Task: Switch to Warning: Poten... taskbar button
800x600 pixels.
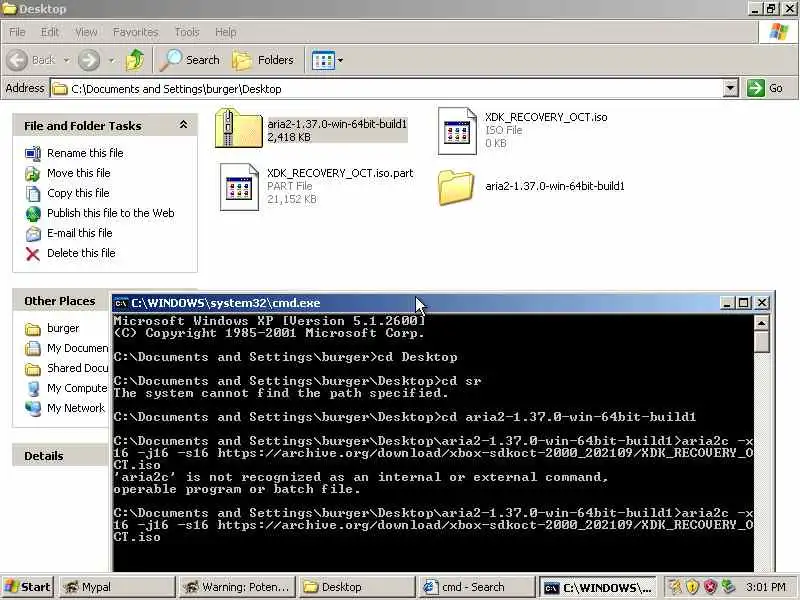Action: pyautogui.click(x=237, y=587)
